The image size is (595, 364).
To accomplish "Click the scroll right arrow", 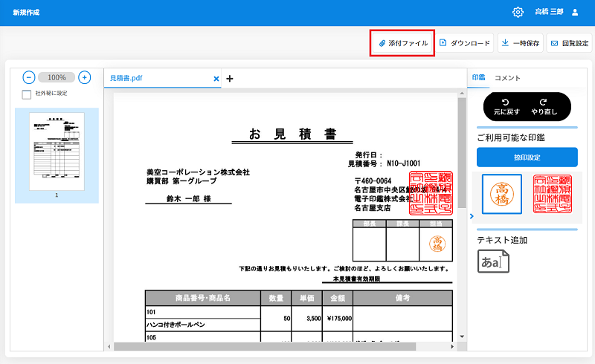I will 452,347.
